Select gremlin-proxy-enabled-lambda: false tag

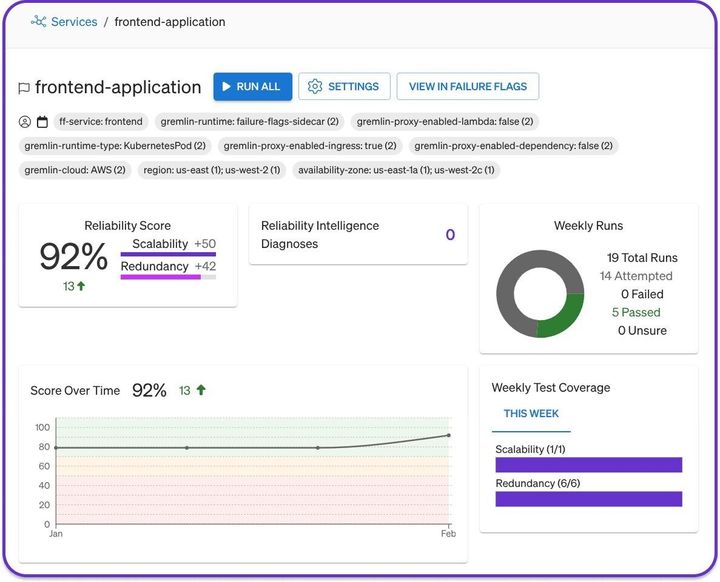tap(445, 121)
